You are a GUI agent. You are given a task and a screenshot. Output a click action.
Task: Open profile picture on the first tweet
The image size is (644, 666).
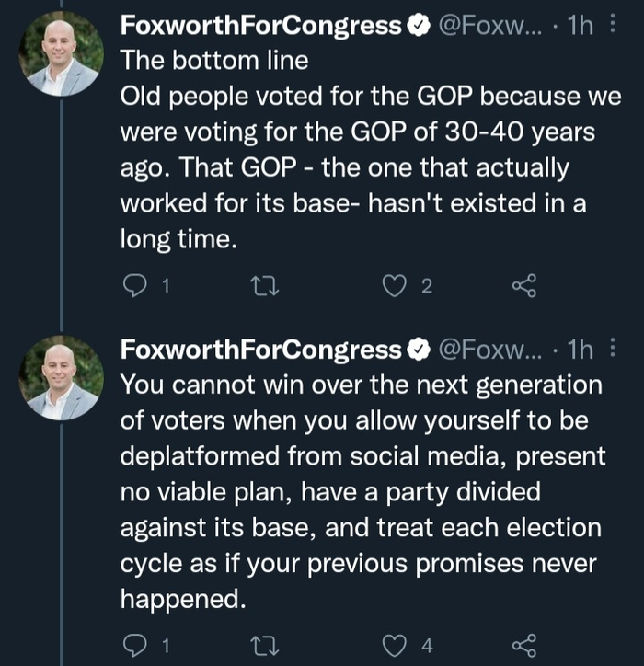point(62,53)
